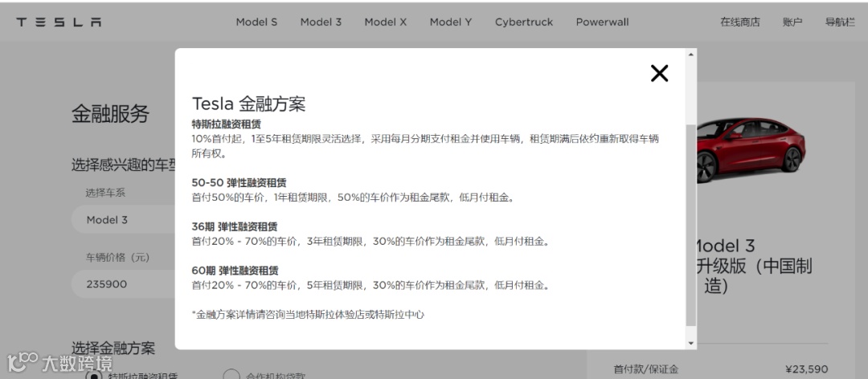The width and height of the screenshot is (868, 379).
Task: Click the 金融服务 page heading
Action: tap(110, 114)
